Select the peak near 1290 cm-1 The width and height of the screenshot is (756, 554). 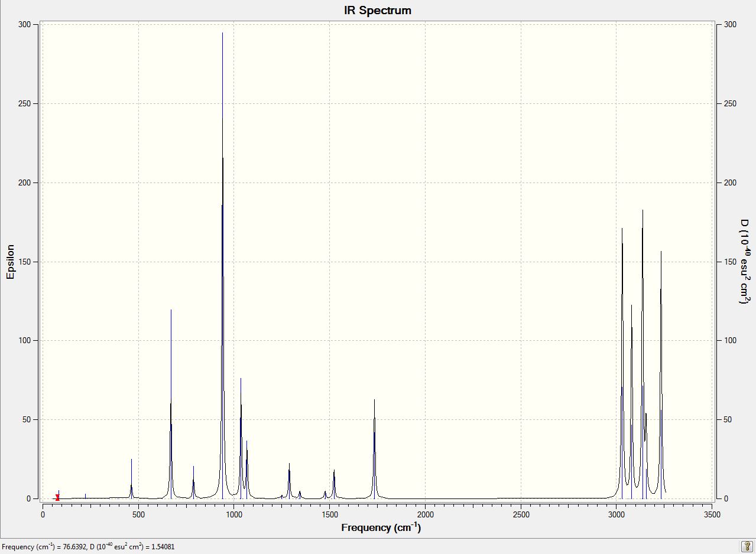[x=289, y=481]
